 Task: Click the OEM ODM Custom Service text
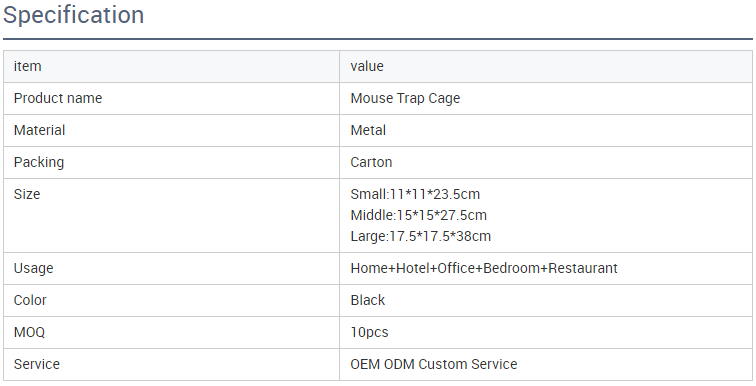[x=433, y=364]
